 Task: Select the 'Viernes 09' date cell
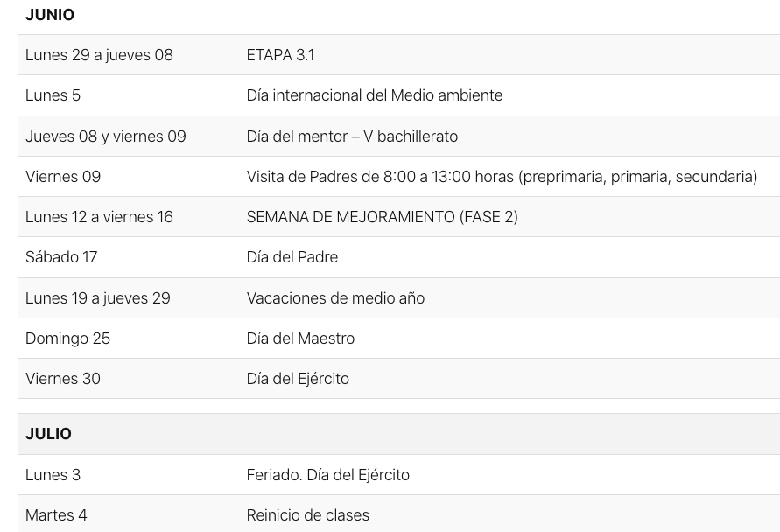click(63, 177)
